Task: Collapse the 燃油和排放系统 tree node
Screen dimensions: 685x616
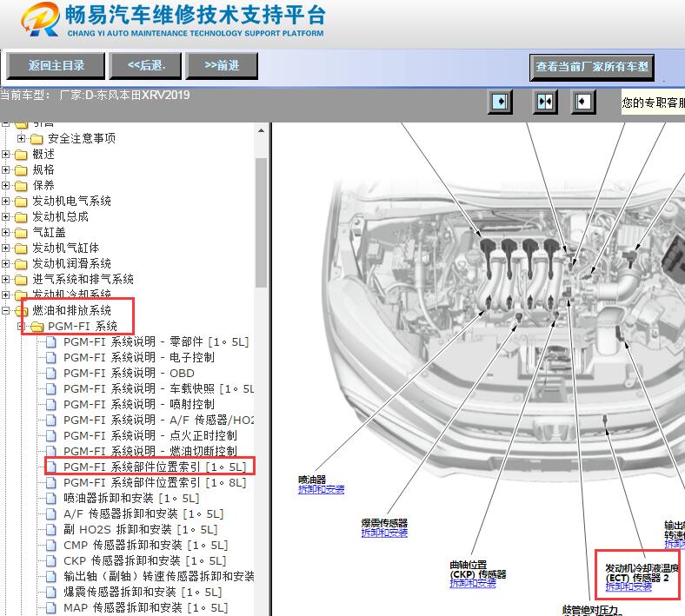Action: pyautogui.click(x=6, y=310)
